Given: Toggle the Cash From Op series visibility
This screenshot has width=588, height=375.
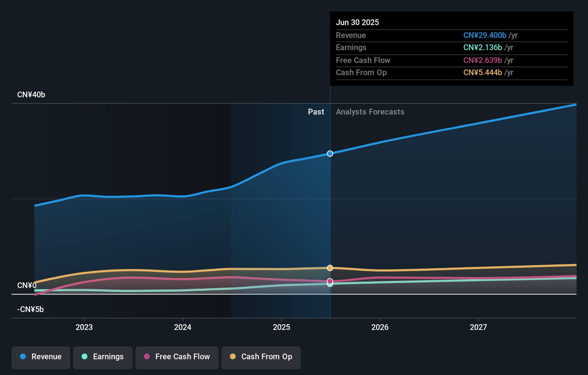Looking at the screenshot, I should [261, 357].
